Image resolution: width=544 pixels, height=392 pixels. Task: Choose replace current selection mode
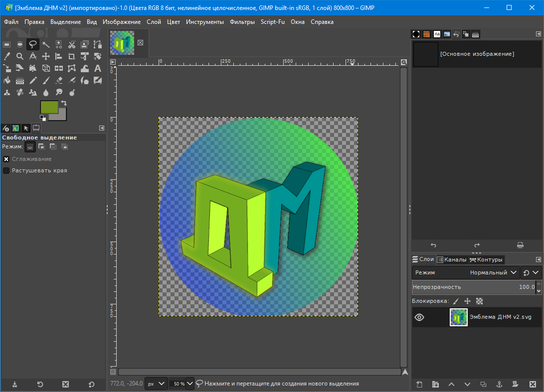(x=30, y=147)
